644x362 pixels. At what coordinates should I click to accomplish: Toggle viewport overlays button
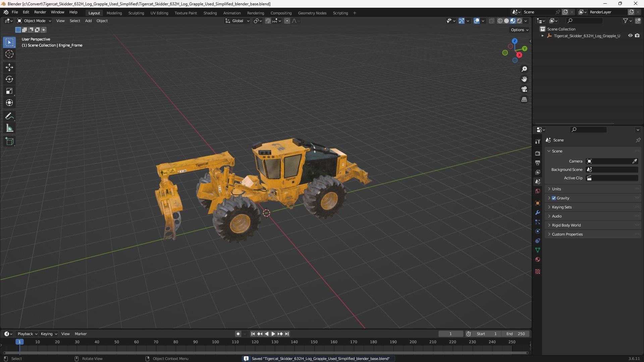(x=477, y=21)
